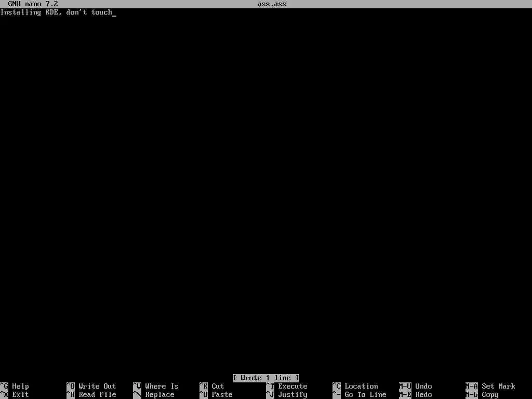The height and width of the screenshot is (399, 532).
Task: Click the GNU nano 7.2 title text
Action: click(x=33, y=4)
